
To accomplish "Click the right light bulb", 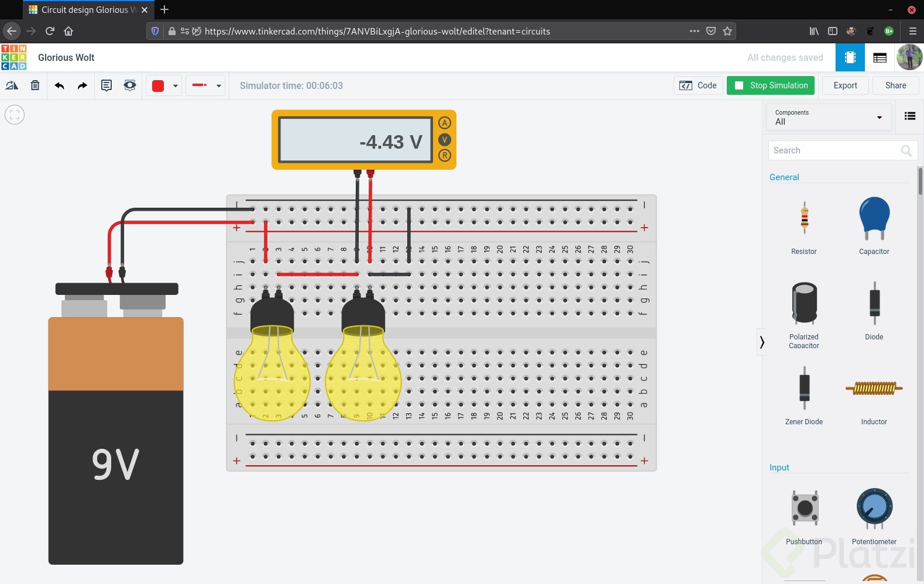I will tap(363, 355).
